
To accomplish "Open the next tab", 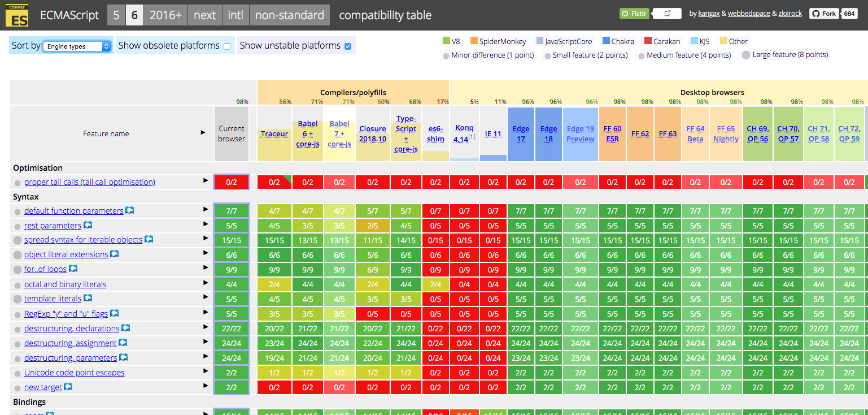I will coord(204,15).
